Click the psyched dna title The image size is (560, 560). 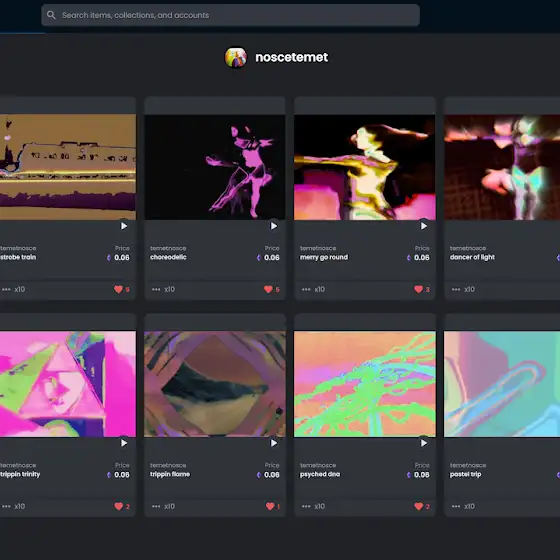pos(320,474)
